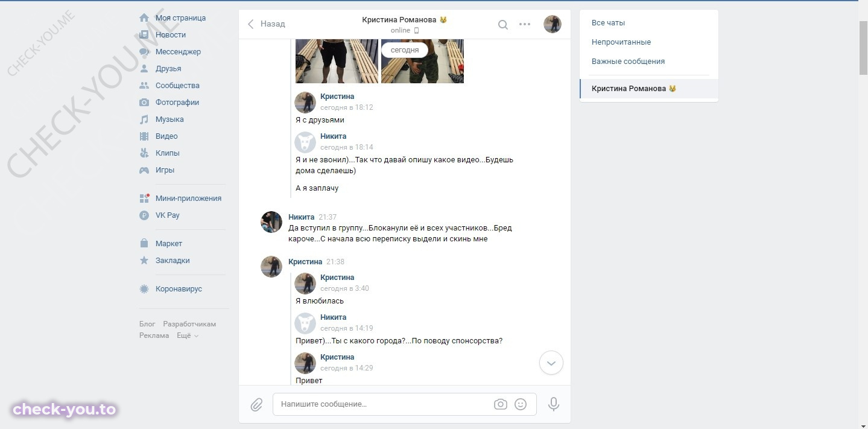Click the Клипы icon
Image resolution: width=868 pixels, height=429 pixels.
[144, 153]
